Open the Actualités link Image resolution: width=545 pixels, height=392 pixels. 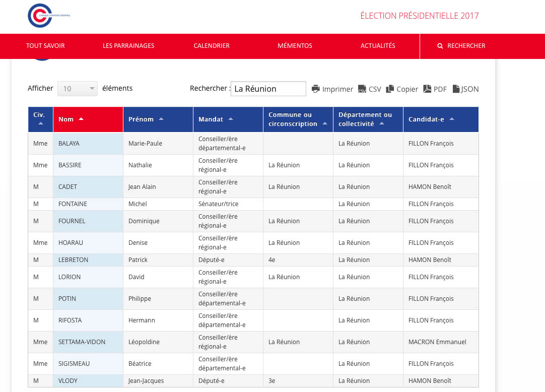coord(378,46)
